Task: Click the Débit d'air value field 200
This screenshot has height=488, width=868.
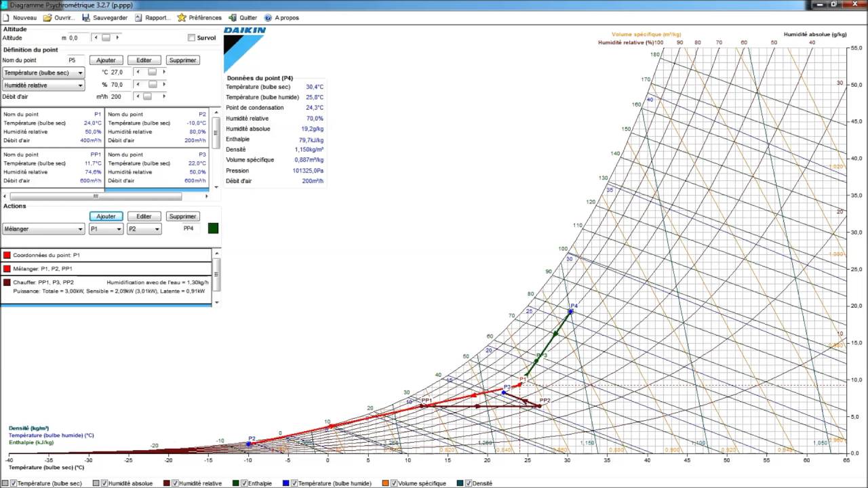Action: [120, 96]
